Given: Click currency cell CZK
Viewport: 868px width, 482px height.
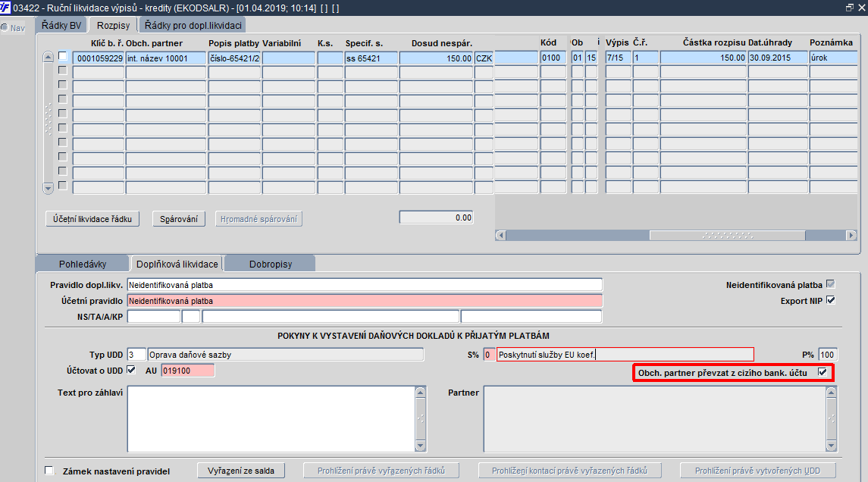Looking at the screenshot, I should pyautogui.click(x=484, y=58).
